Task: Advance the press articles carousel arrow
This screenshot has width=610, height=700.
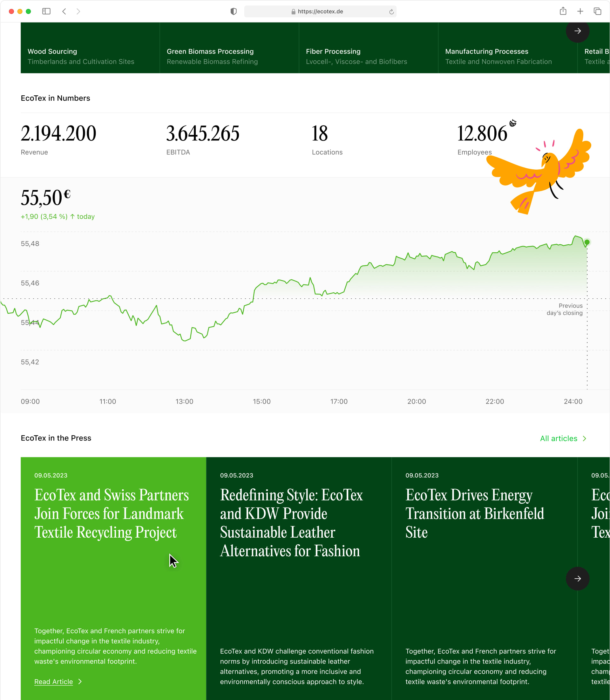Action: tap(578, 578)
